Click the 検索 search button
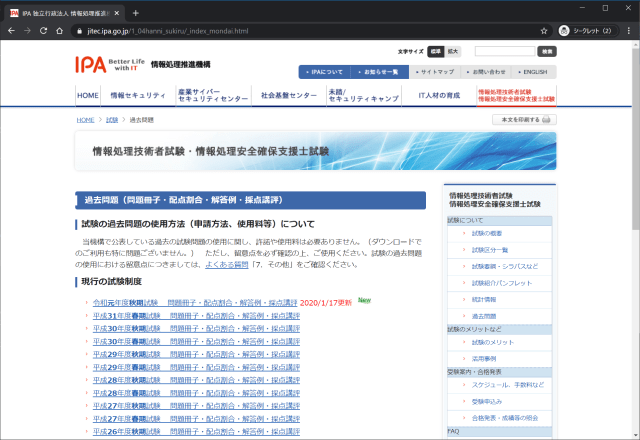 (x=547, y=51)
